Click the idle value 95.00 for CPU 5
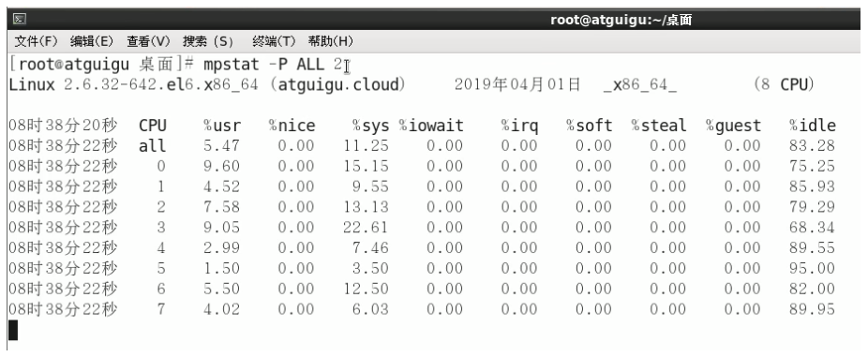868x357 pixels. (812, 268)
